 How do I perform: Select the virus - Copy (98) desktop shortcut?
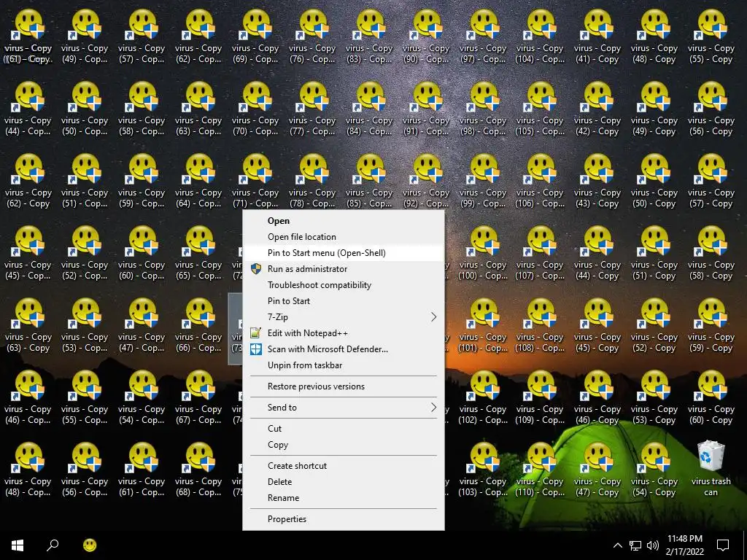coord(483,109)
